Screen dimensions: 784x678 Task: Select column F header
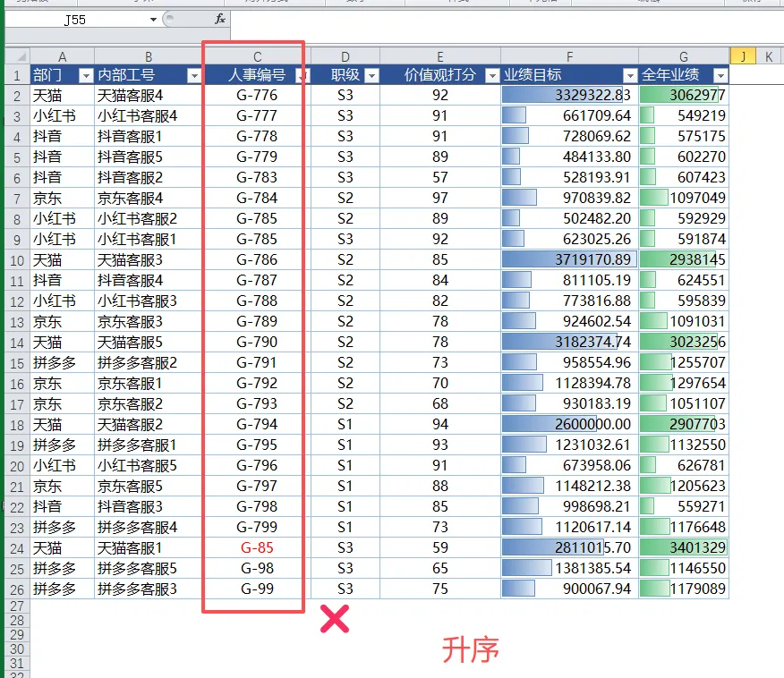[569, 56]
